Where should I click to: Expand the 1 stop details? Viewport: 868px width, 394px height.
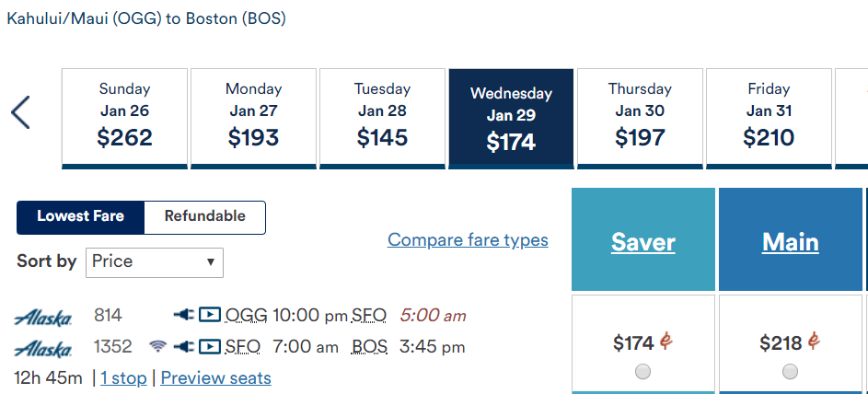tap(123, 378)
